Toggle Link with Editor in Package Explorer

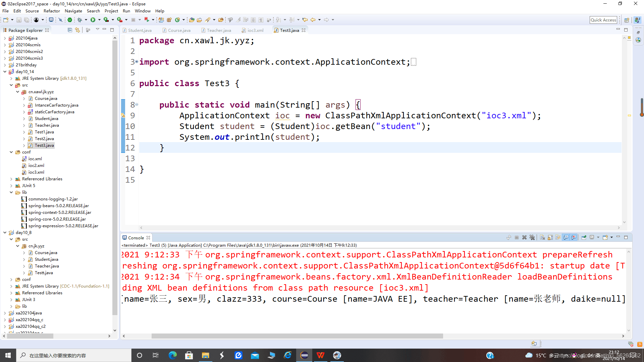click(77, 30)
